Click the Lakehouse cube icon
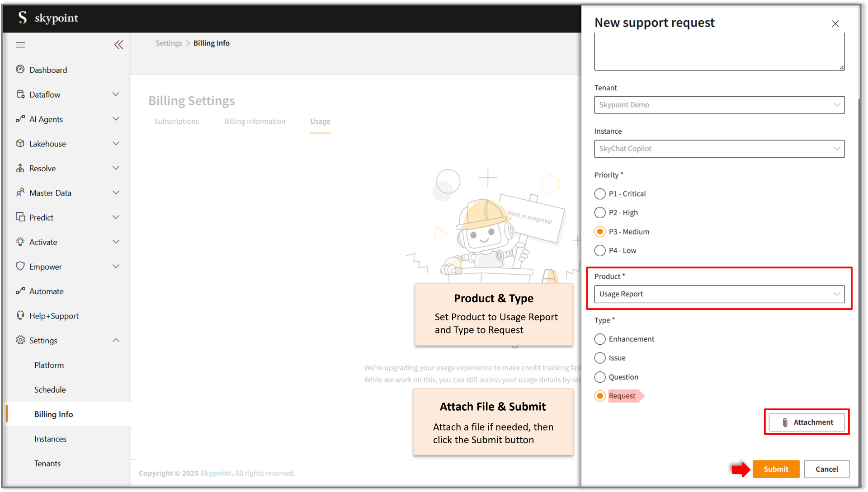Image resolution: width=868 pixels, height=492 pixels. (x=20, y=143)
